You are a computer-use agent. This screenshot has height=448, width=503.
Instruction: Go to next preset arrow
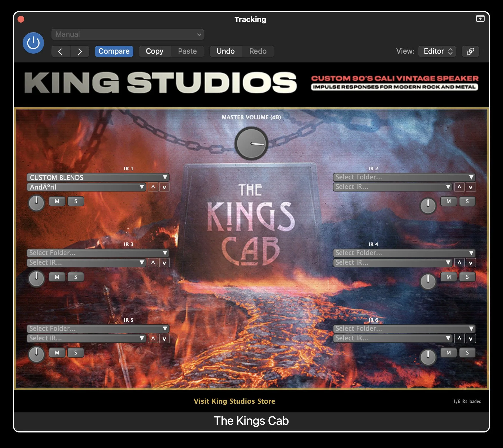point(80,51)
